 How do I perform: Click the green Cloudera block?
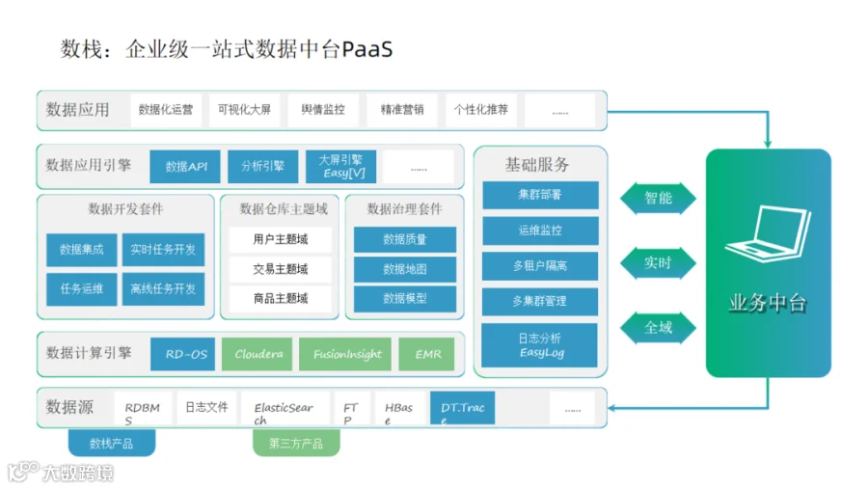coord(258,354)
